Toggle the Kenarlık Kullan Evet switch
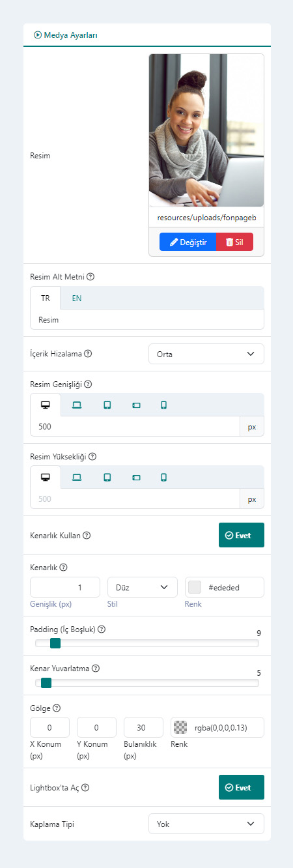Image resolution: width=293 pixels, height=868 pixels. (x=242, y=535)
